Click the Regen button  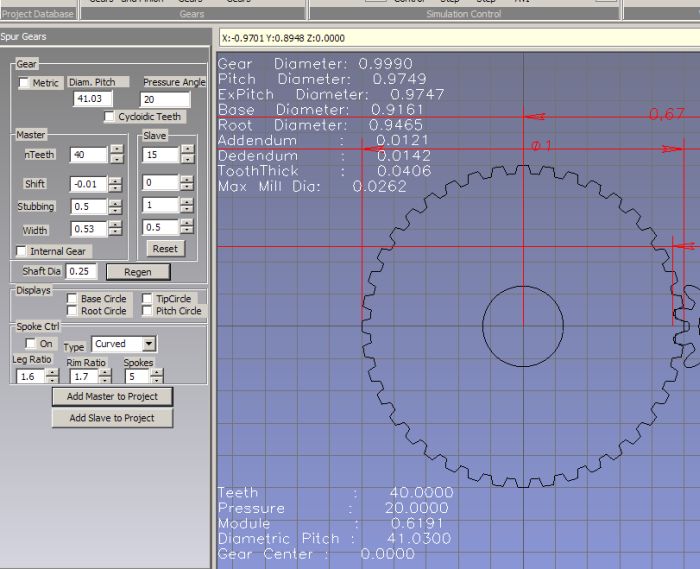point(138,272)
